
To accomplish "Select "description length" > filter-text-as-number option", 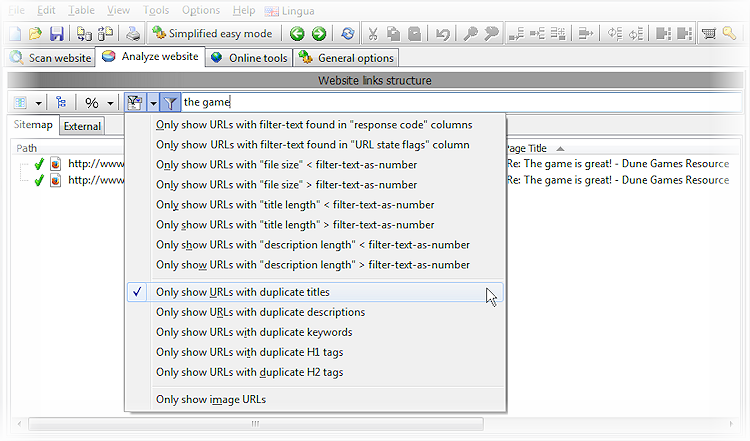I will coord(314,265).
